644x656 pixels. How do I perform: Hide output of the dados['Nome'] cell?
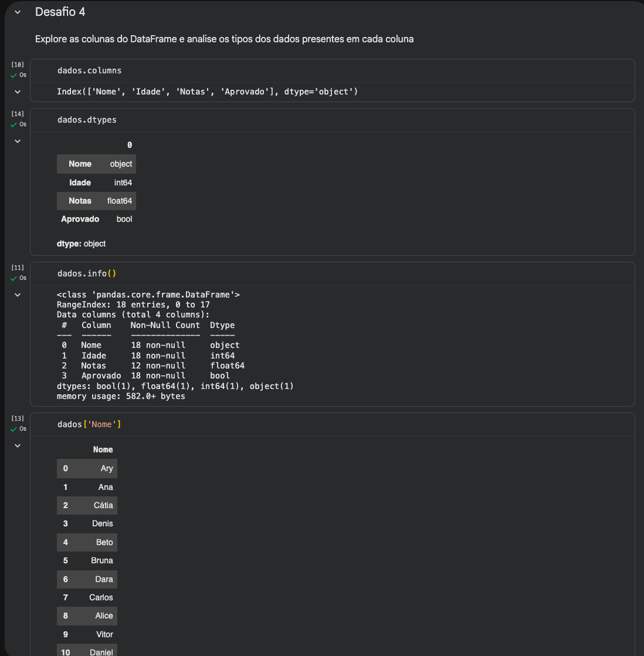(x=18, y=446)
